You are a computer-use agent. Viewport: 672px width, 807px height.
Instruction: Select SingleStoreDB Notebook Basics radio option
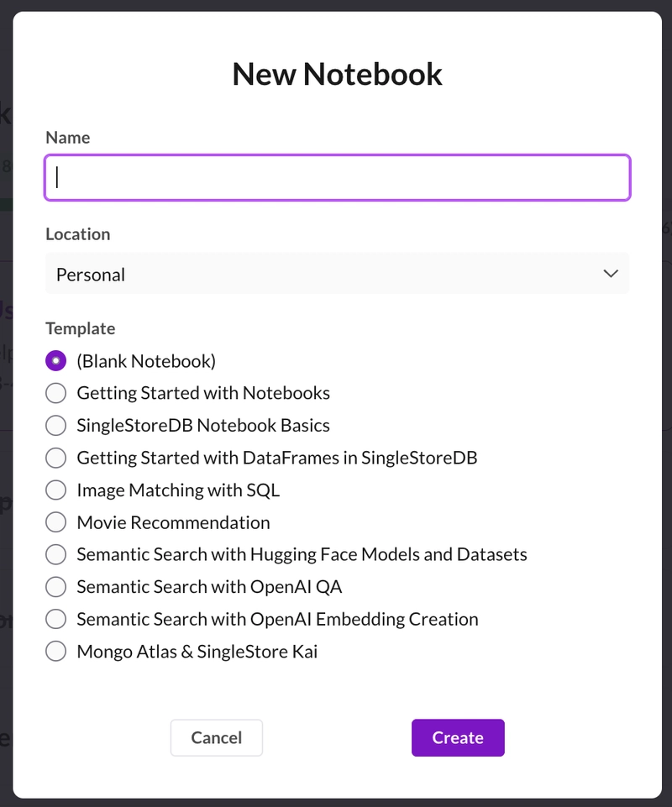pos(55,426)
